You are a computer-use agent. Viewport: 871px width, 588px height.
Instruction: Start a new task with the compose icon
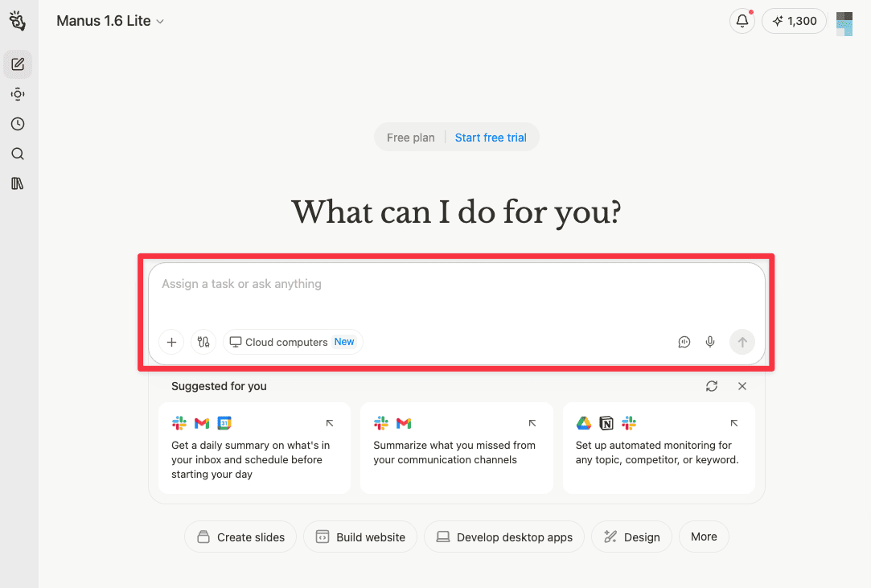[x=18, y=64]
